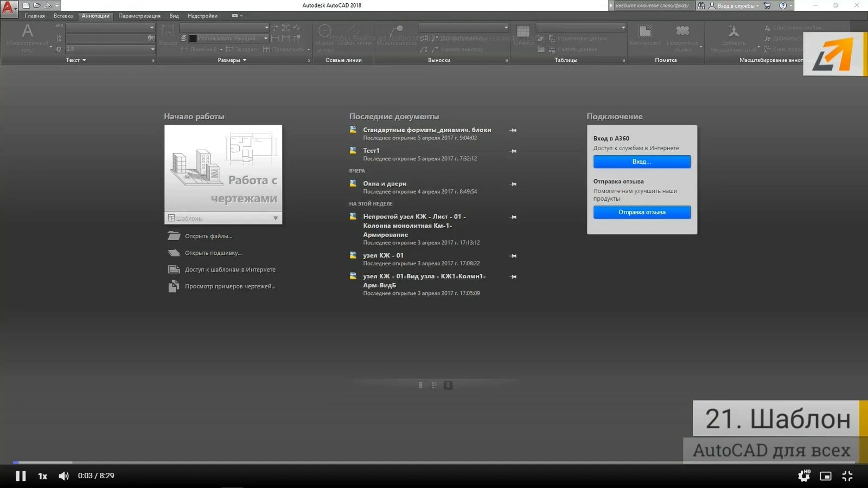This screenshot has width=868, height=488.
Task: Open recent document Тест1
Action: 371,151
